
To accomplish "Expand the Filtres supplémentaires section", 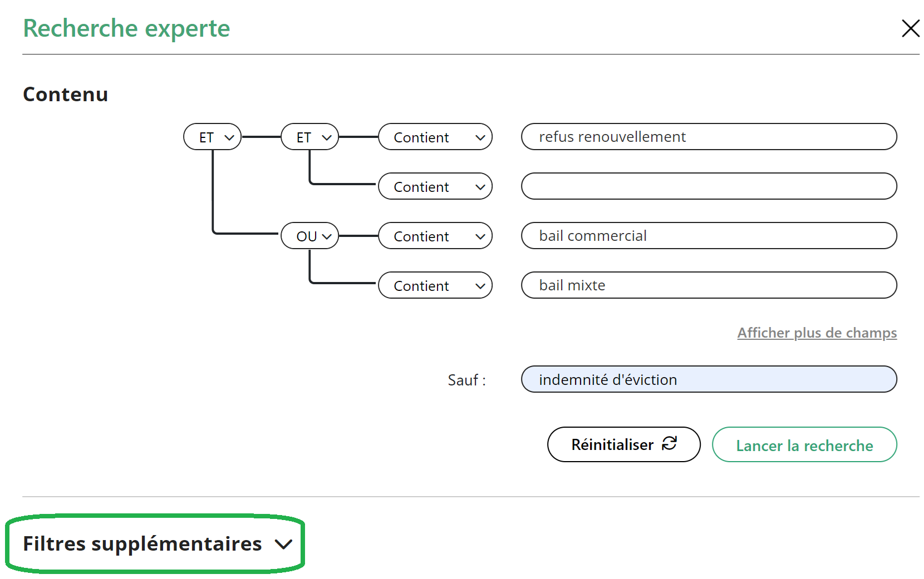I will click(x=142, y=544).
